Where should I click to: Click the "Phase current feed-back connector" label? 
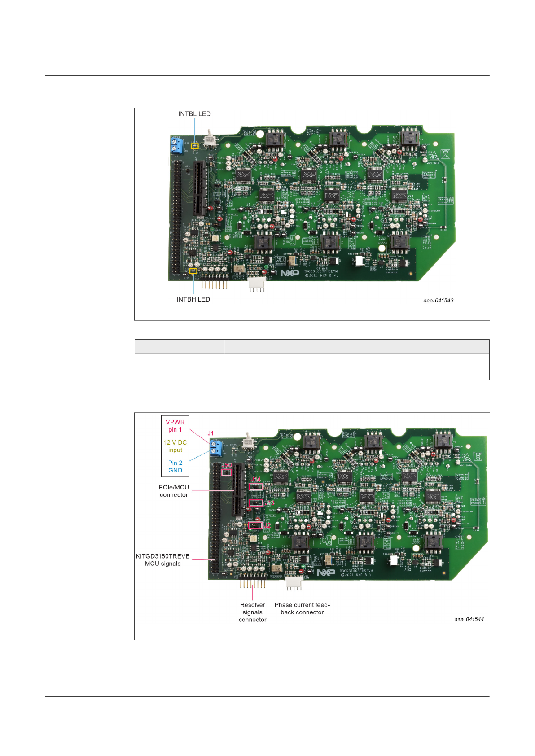[302, 608]
